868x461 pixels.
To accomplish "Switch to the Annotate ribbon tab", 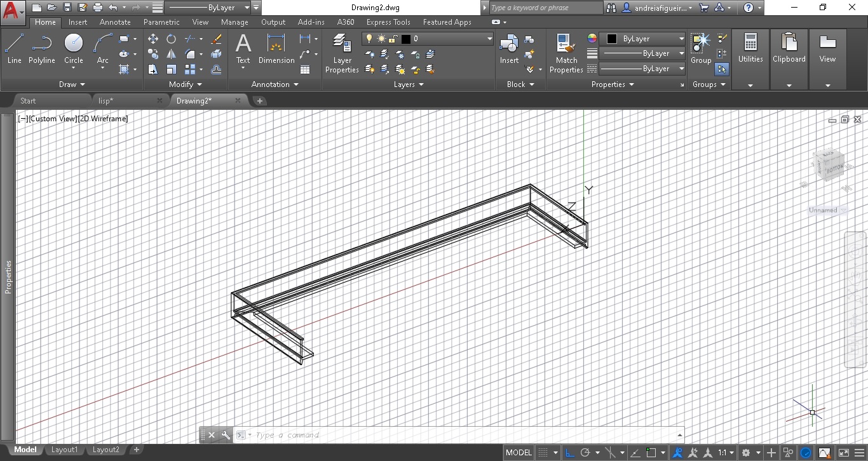I will 115,22.
